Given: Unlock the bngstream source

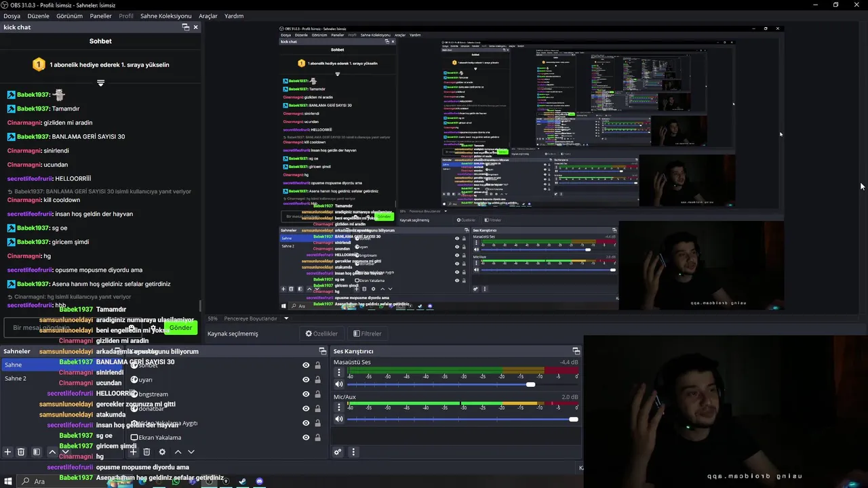Looking at the screenshot, I should tap(317, 394).
